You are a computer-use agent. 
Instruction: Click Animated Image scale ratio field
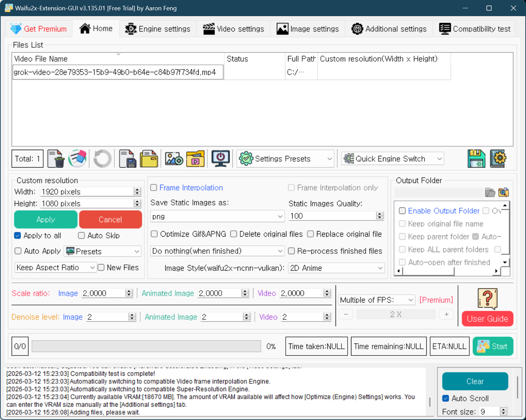click(x=220, y=293)
